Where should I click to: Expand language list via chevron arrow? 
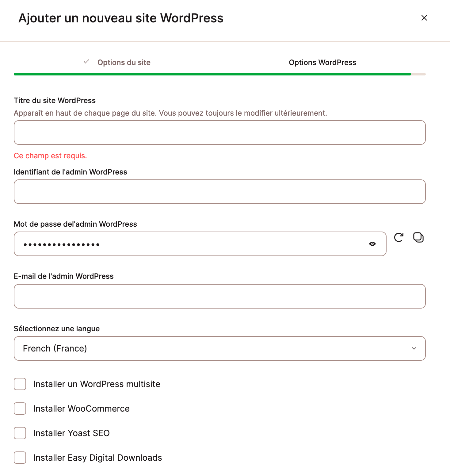(414, 348)
